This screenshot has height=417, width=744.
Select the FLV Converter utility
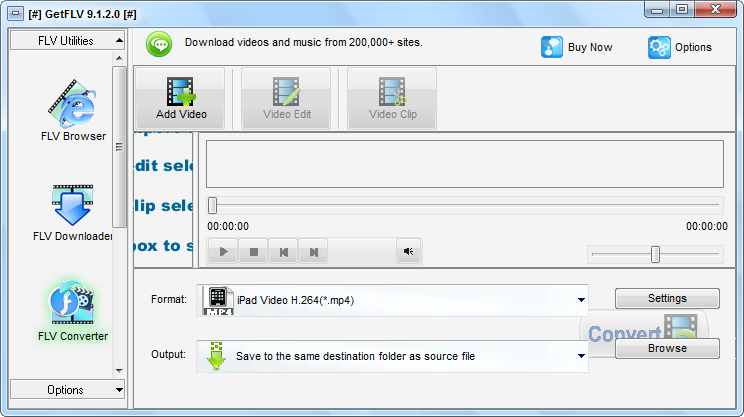click(73, 311)
